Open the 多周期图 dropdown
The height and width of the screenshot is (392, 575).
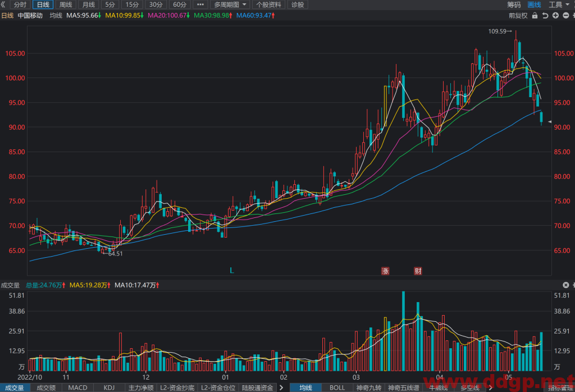tap(230, 4)
